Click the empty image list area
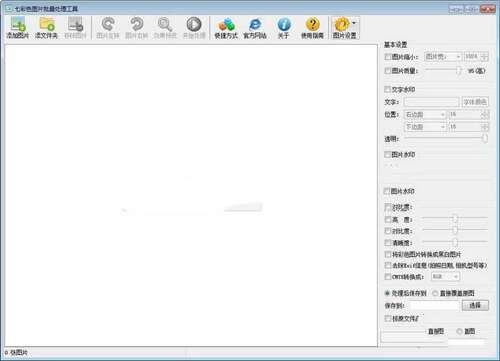Screen dimensions: 500x361 point(191,196)
